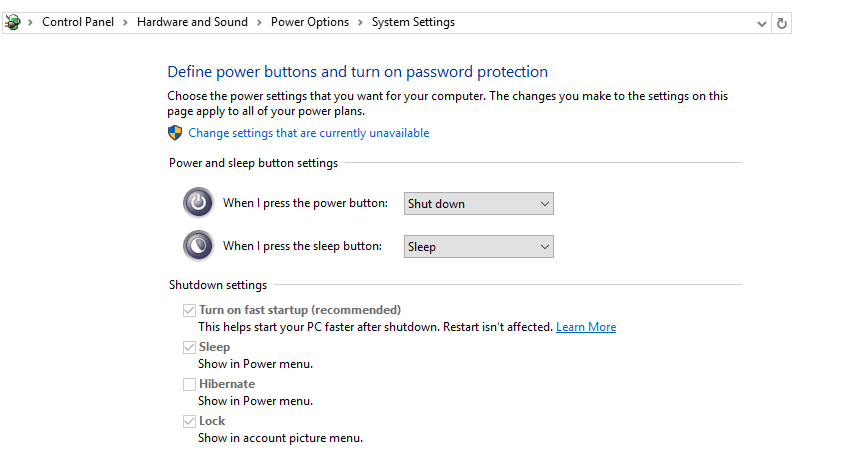Go to Control Panel breadcrumb
The width and height of the screenshot is (853, 470).
pyautogui.click(x=78, y=22)
